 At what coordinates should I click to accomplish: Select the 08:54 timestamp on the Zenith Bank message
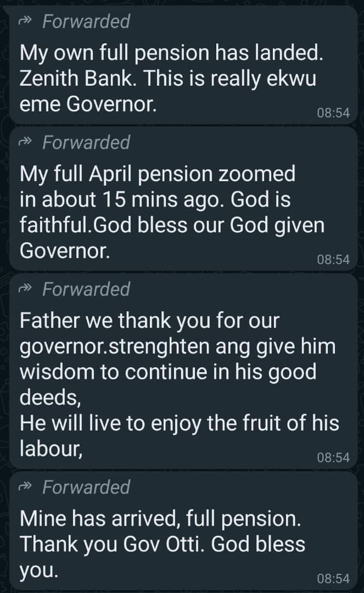click(x=333, y=113)
